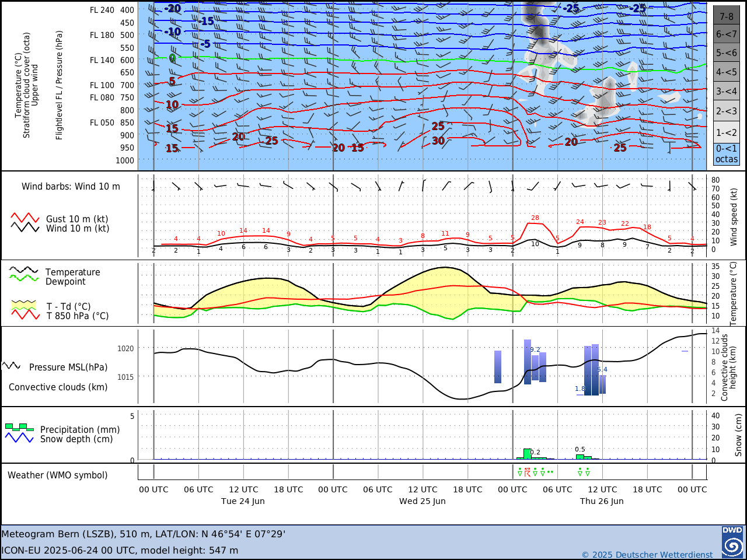Screen dimensions: 747x560
Task: Click the DWD logo icon
Action: tap(732, 542)
